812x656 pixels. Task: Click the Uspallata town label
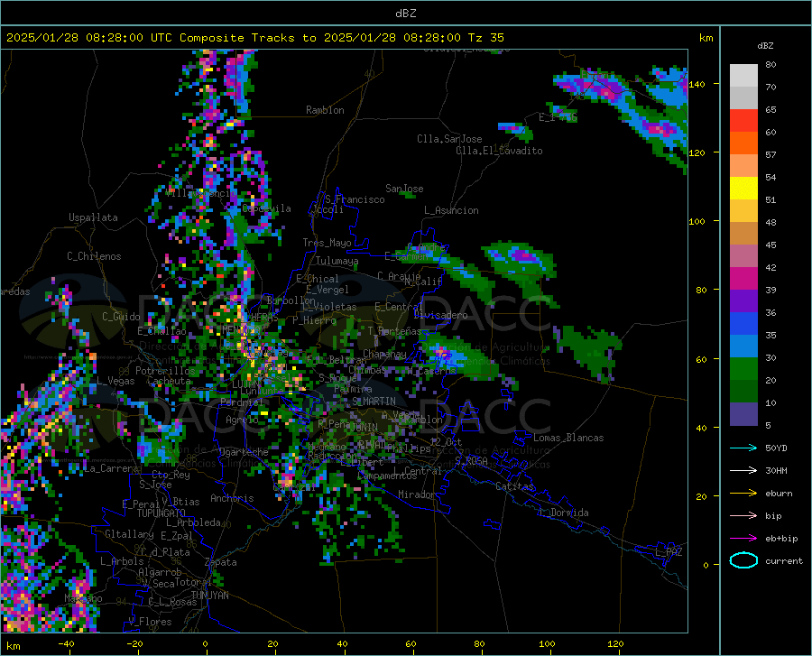pyautogui.click(x=93, y=217)
